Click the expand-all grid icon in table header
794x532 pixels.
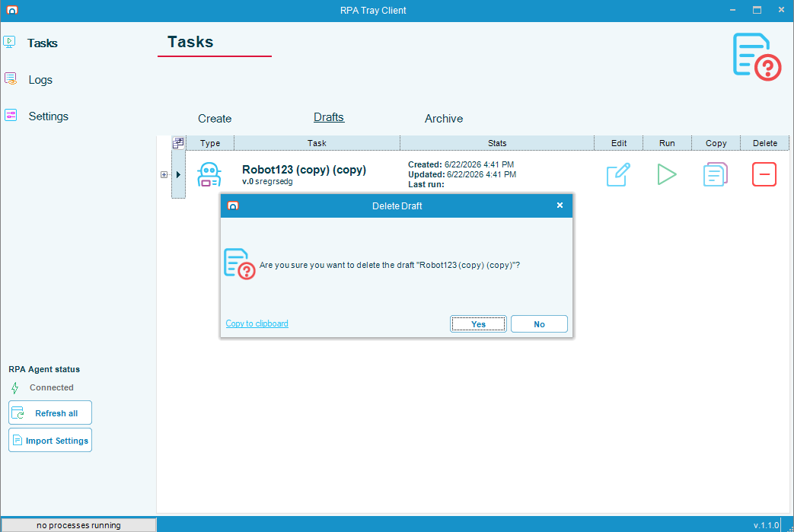(x=178, y=143)
